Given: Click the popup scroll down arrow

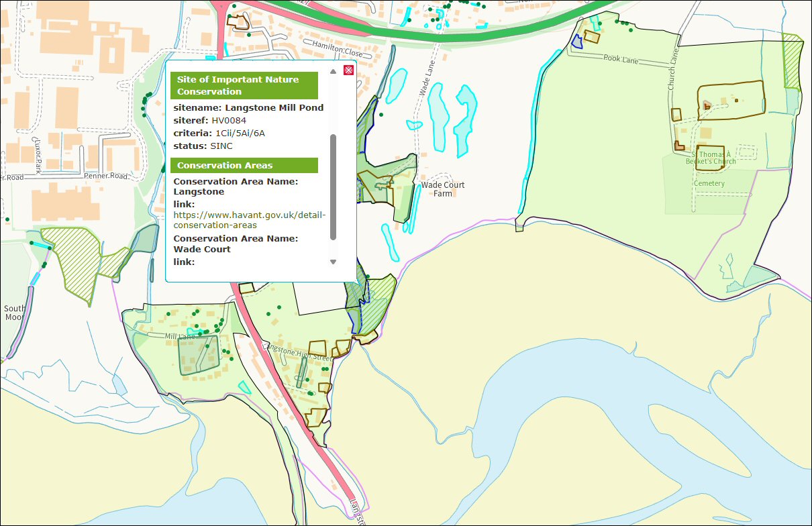Looking at the screenshot, I should 333,262.
